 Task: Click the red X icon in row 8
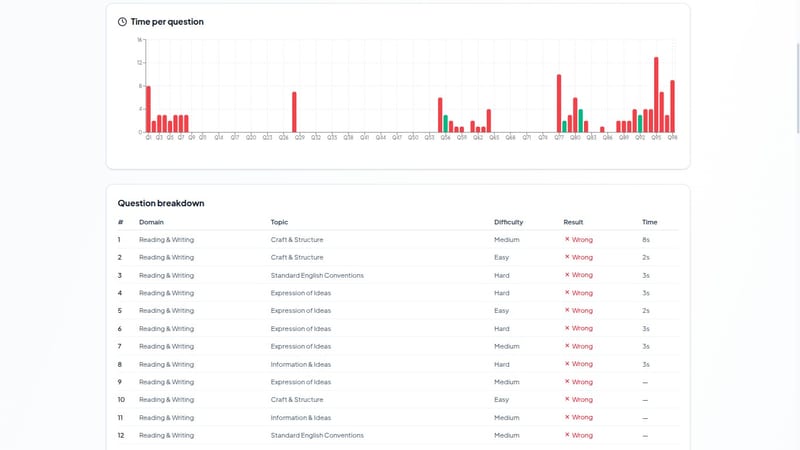(567, 364)
